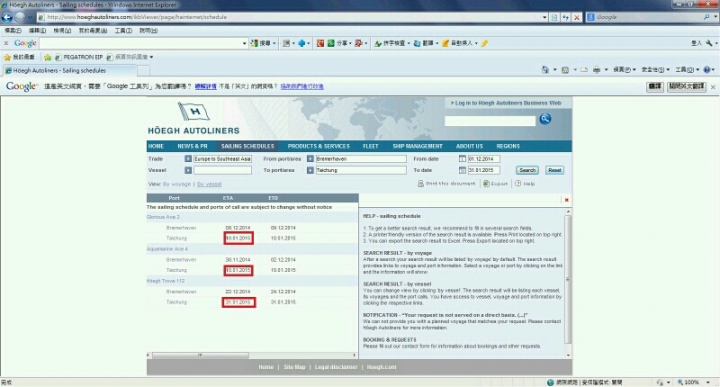Open the From port/area selector arrow
Image resolution: width=720 pixels, height=387 pixels.
310,159
